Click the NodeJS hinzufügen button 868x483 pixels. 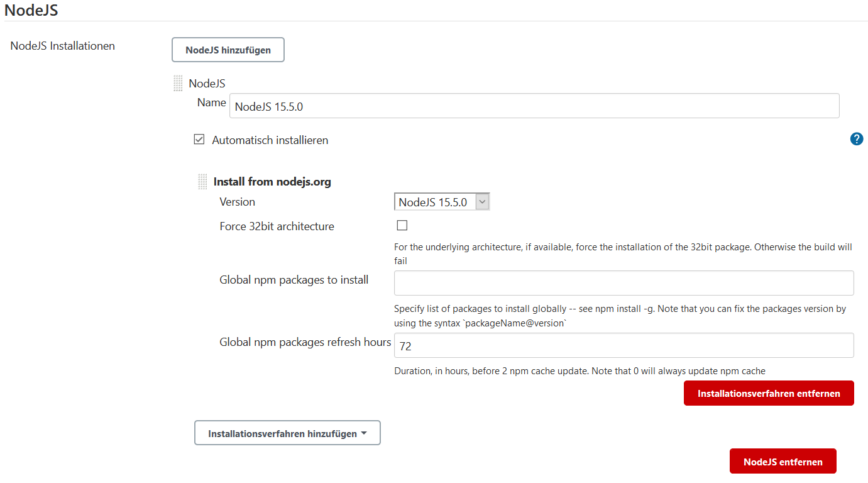pos(228,50)
